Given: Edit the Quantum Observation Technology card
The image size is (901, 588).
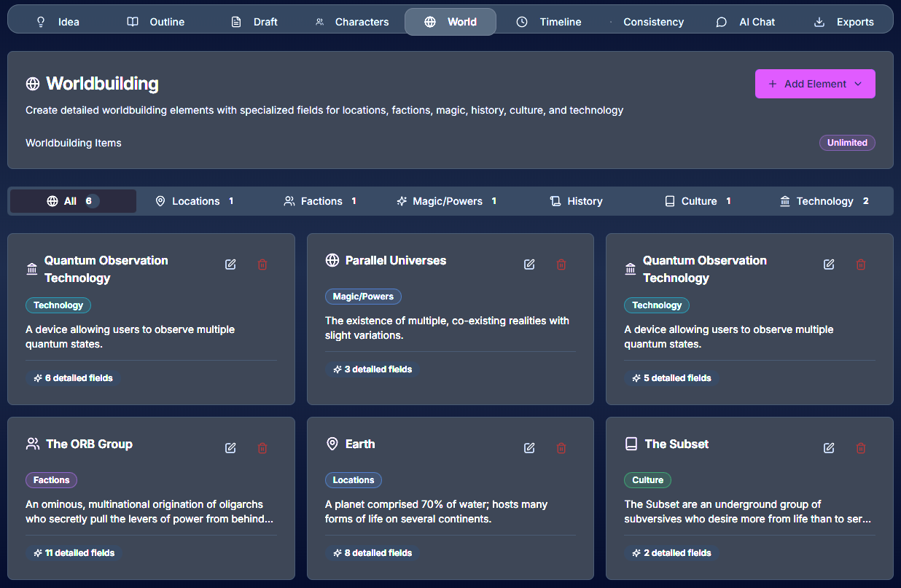Looking at the screenshot, I should (x=230, y=264).
